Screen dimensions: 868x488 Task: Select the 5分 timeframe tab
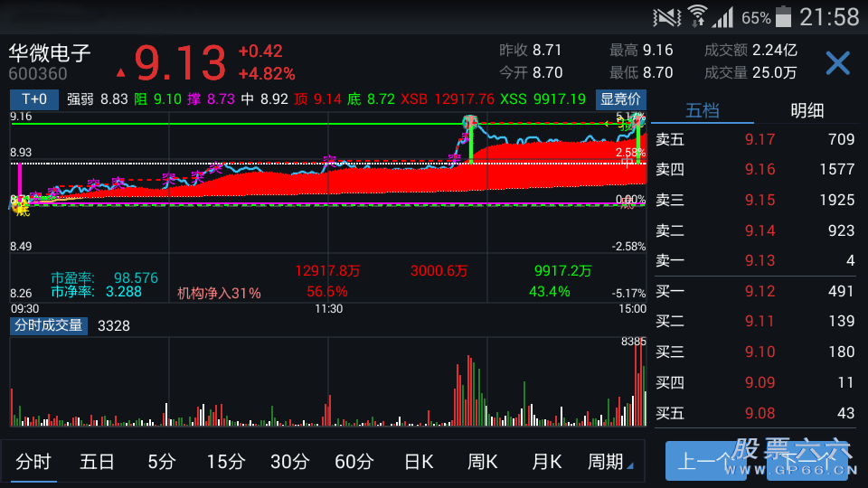[161, 462]
